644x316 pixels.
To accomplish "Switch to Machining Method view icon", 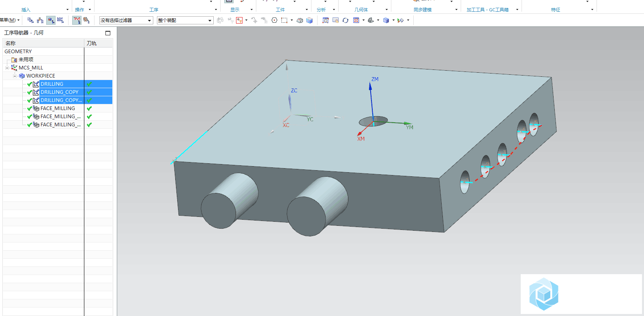I will [x=60, y=20].
